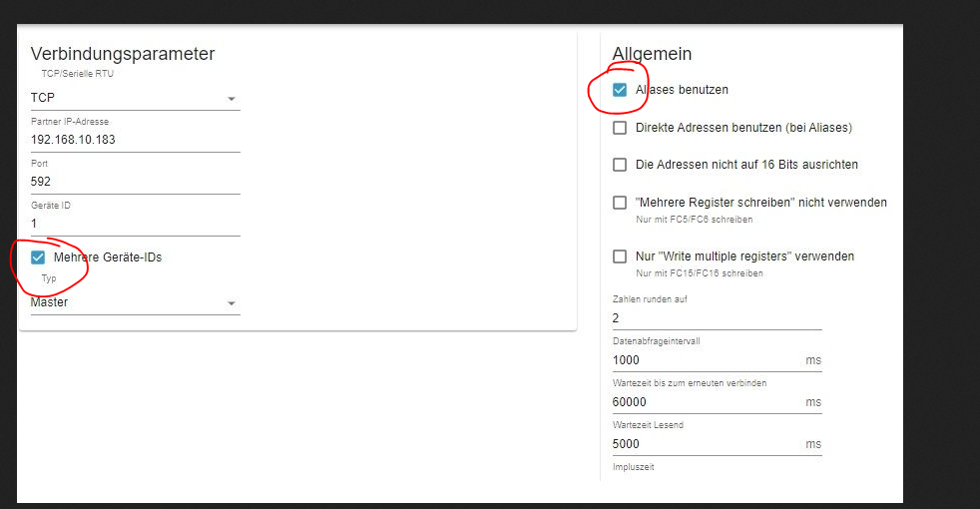Click the Datenabfrageintervall field with 1000

(717, 360)
